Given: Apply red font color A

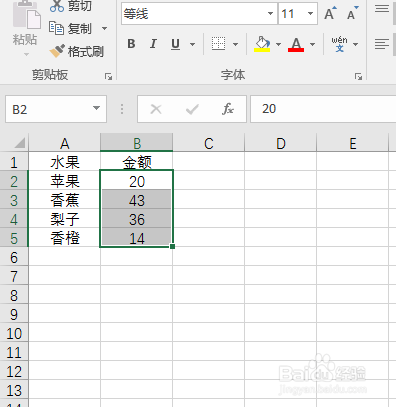Looking at the screenshot, I should point(296,44).
